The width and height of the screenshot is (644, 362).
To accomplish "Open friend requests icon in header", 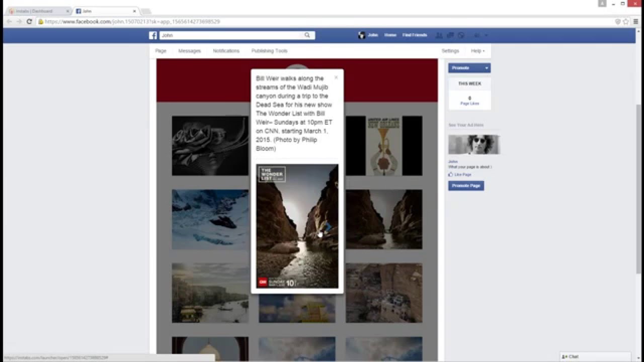I will [439, 35].
